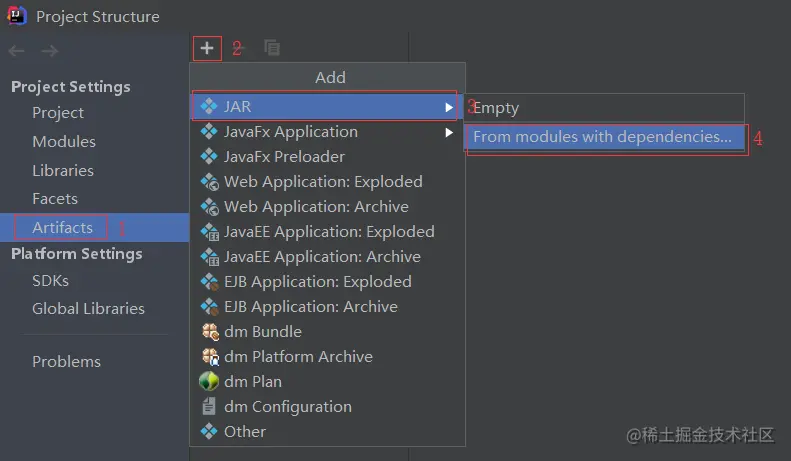Screen dimensions: 791x461
Task: Click the forward navigation arrow
Action: click(x=49, y=51)
